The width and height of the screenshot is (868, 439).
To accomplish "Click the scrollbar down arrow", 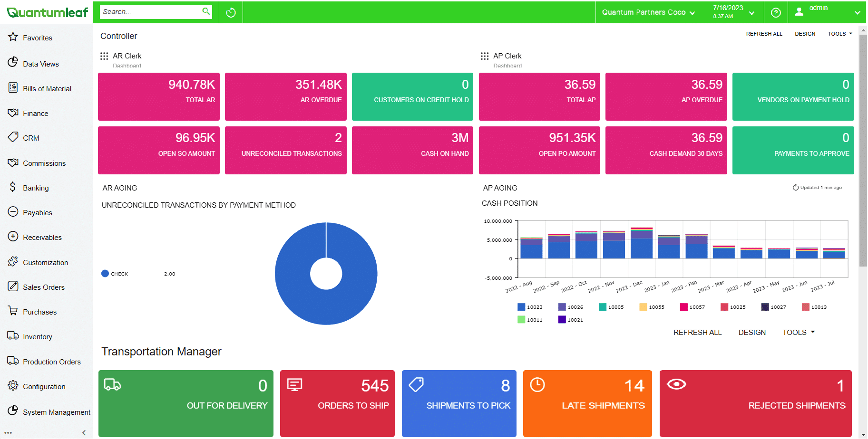I will [863, 435].
